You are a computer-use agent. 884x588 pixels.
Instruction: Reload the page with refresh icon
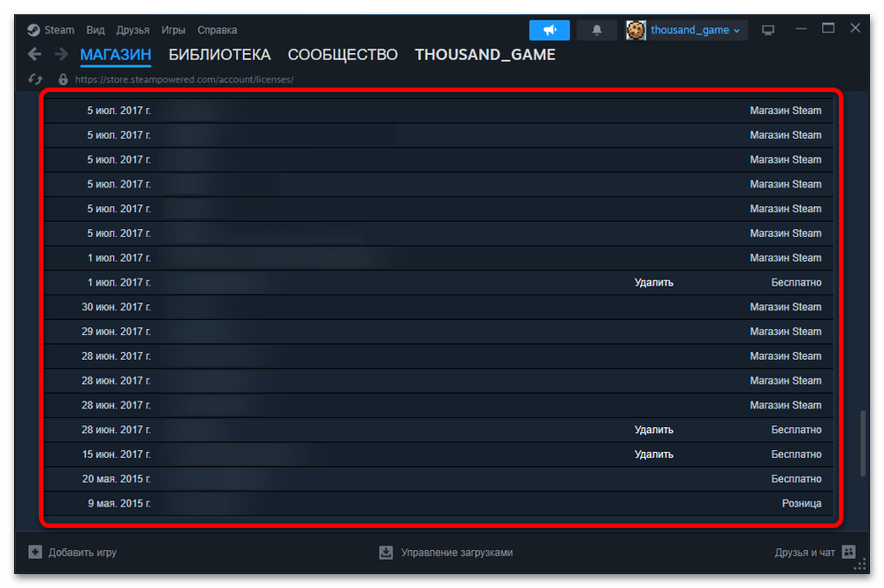(35, 80)
